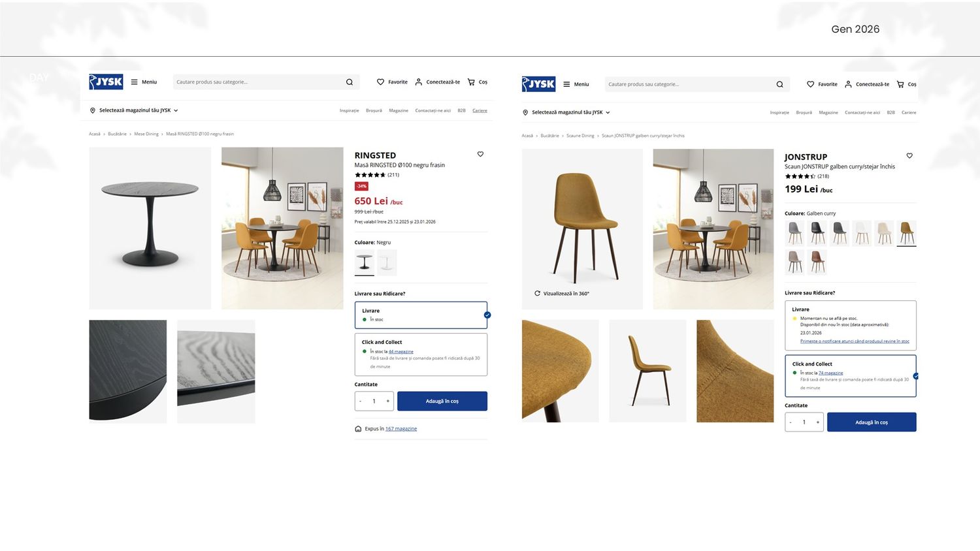Expand Selectează magazinul tău JYSK dropdown on the left page
This screenshot has height=551, width=980.
(x=176, y=111)
